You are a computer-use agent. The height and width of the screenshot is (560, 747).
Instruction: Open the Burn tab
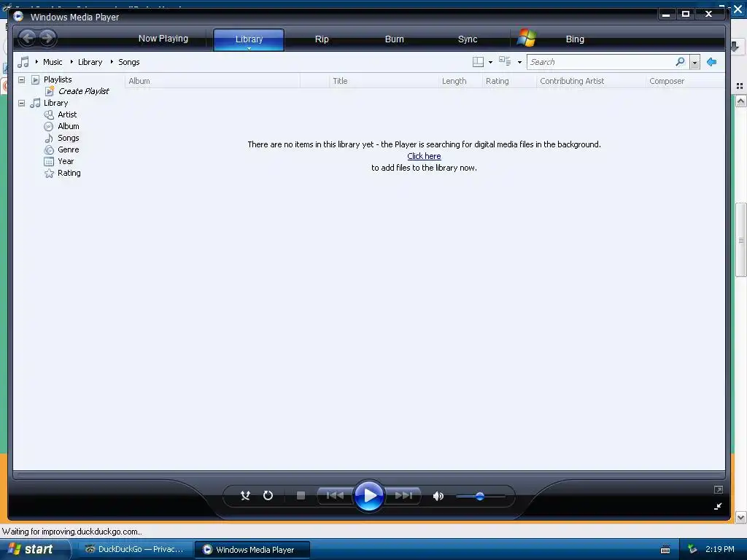pos(394,39)
